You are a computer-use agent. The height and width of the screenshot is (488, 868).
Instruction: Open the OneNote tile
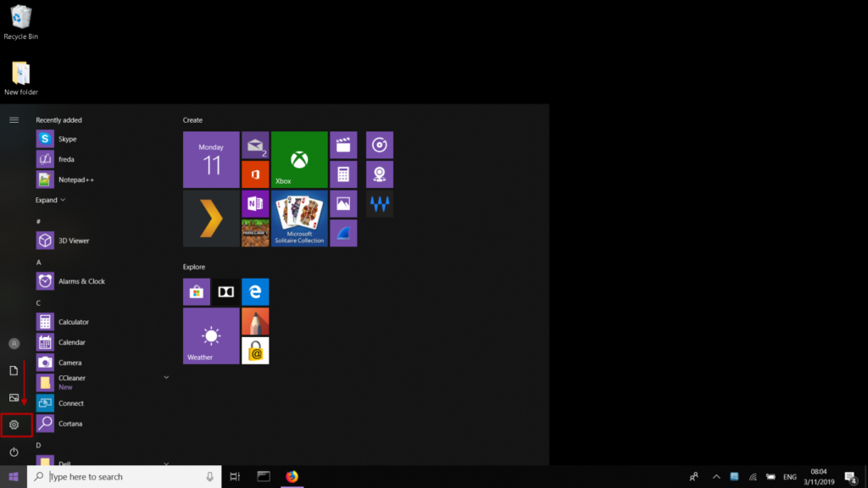click(x=255, y=203)
